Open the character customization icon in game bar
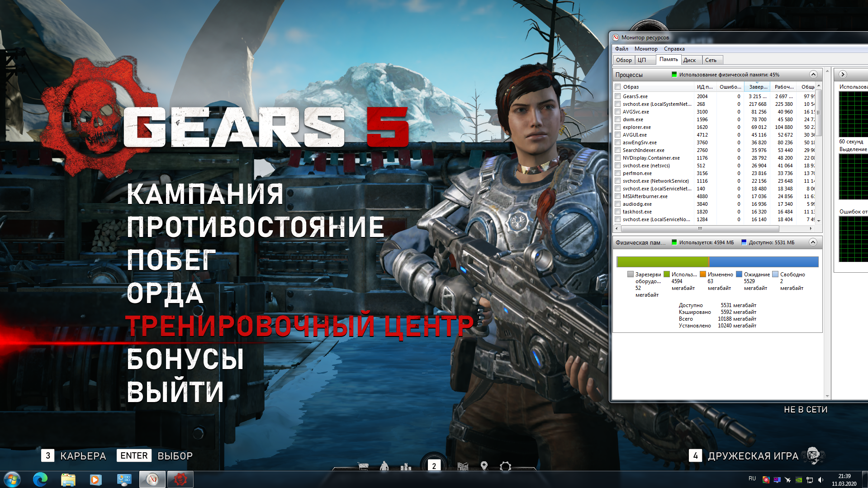This screenshot has height=488, width=868. click(384, 466)
